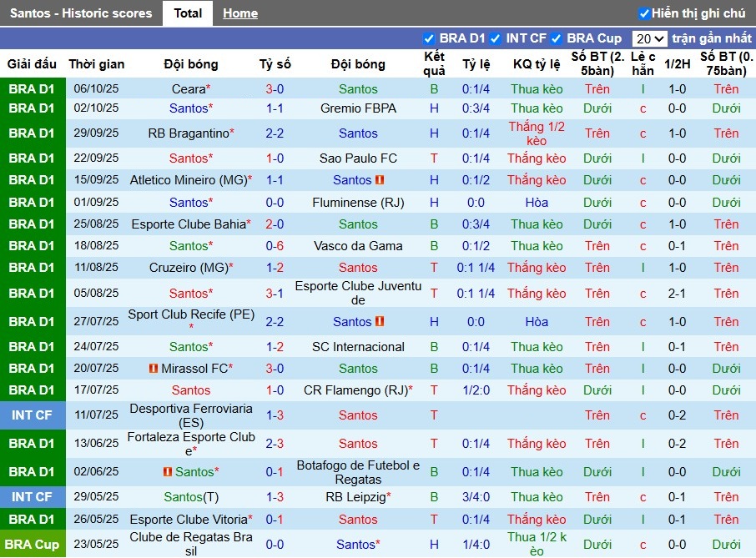Click red card icon in Sport Club Recife row
756x558 pixels.
(x=380, y=322)
